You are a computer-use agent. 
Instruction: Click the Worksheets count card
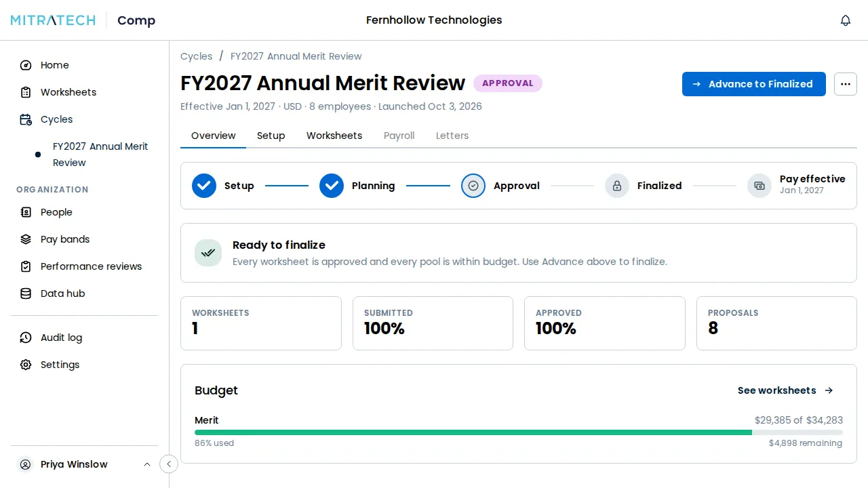[x=261, y=323]
